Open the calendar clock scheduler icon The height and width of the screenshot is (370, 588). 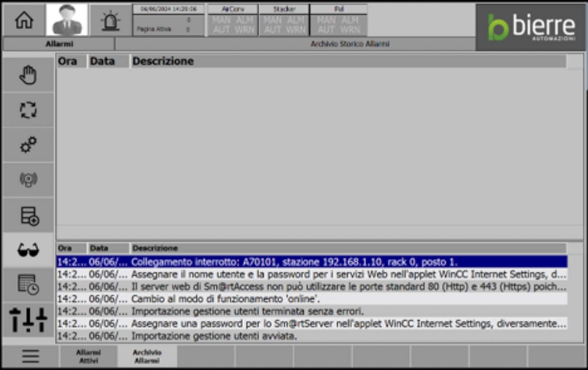(29, 284)
